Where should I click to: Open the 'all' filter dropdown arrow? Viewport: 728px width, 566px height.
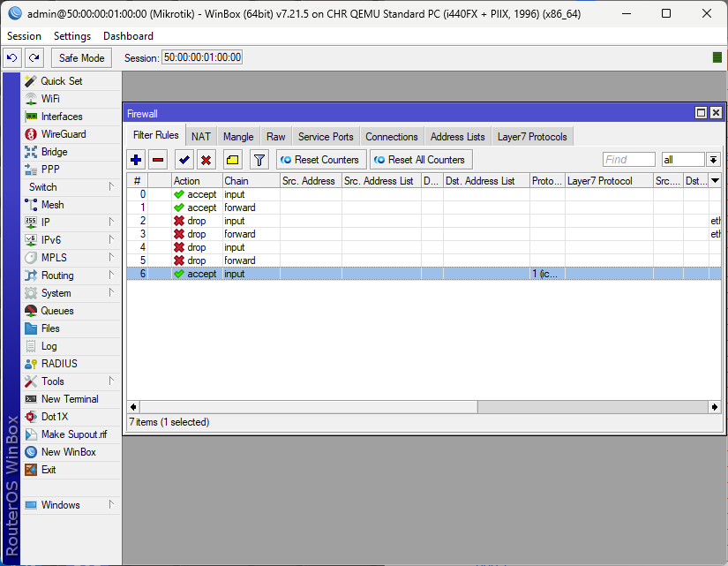[x=714, y=160]
